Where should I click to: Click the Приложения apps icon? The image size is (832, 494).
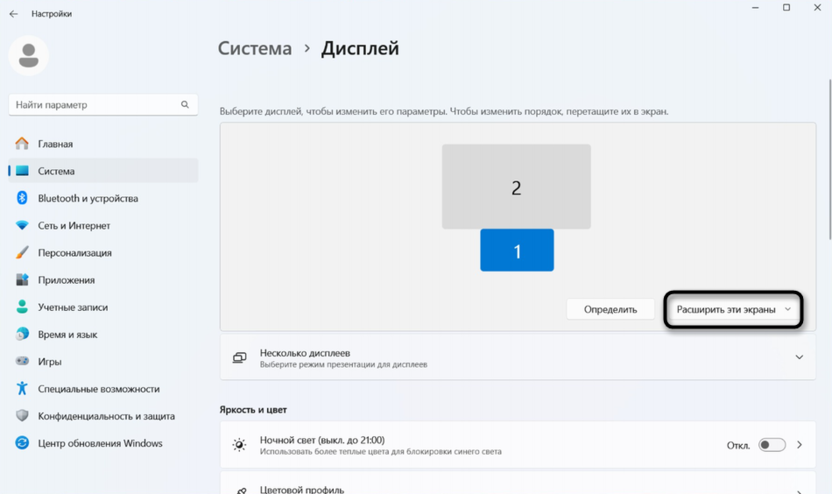pos(22,280)
